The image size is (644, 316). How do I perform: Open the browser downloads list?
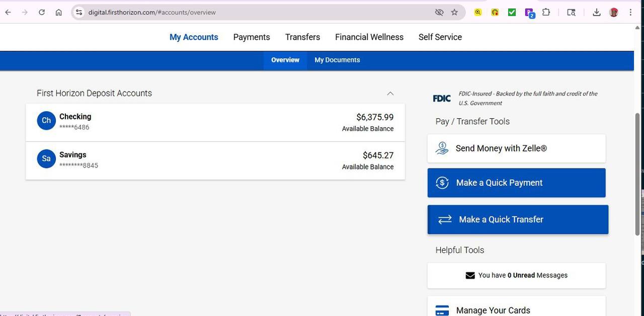coord(597,12)
